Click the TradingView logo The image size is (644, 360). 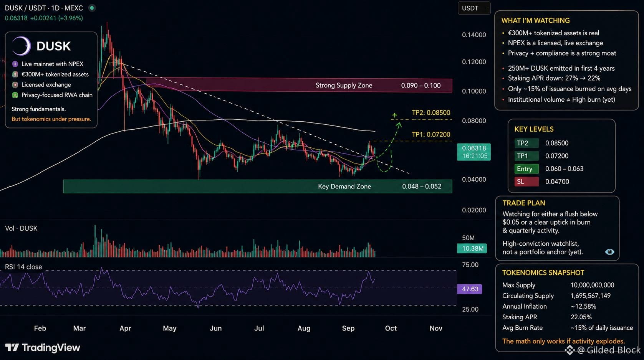pyautogui.click(x=43, y=348)
